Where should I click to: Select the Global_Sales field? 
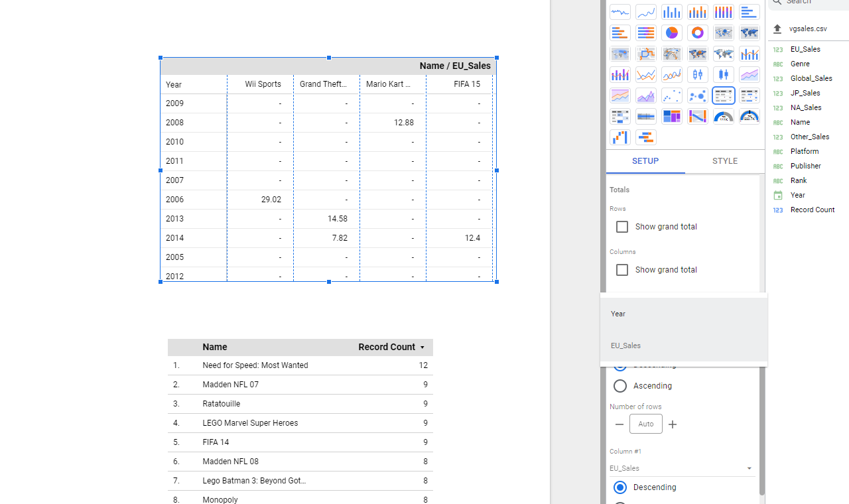(811, 78)
